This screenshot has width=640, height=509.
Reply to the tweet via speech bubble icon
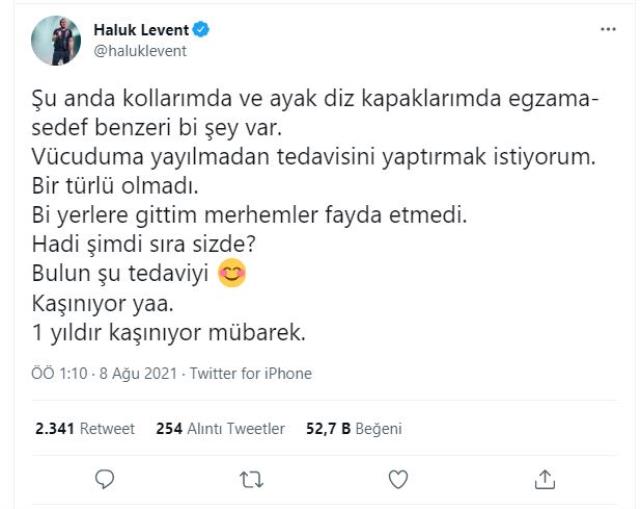point(104,479)
